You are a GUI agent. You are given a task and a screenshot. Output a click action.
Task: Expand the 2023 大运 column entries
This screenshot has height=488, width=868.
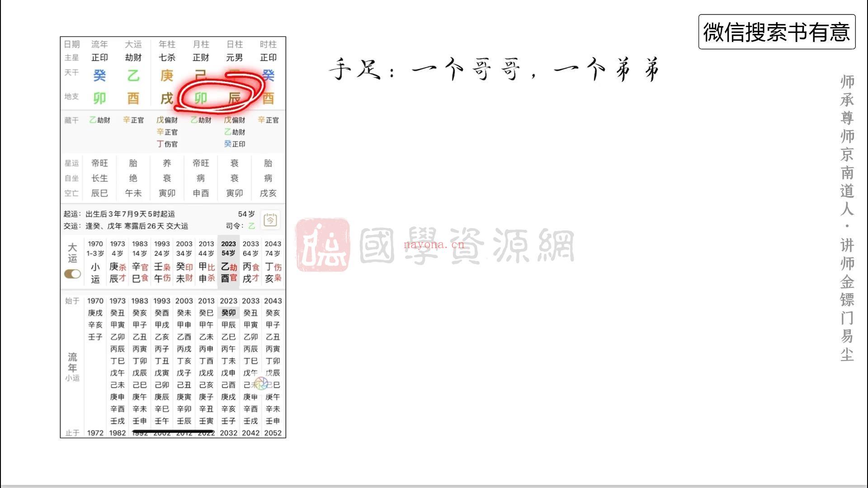(x=228, y=261)
